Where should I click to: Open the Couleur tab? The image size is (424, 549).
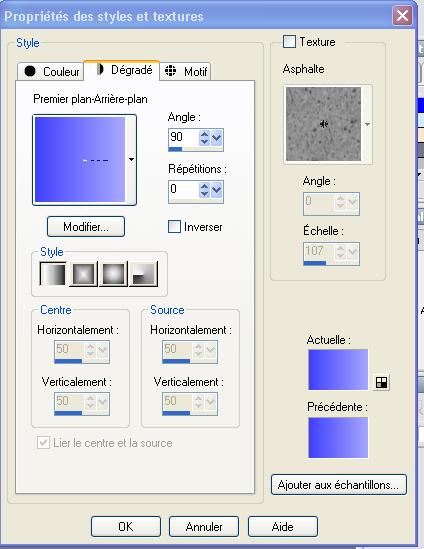[x=50, y=72]
